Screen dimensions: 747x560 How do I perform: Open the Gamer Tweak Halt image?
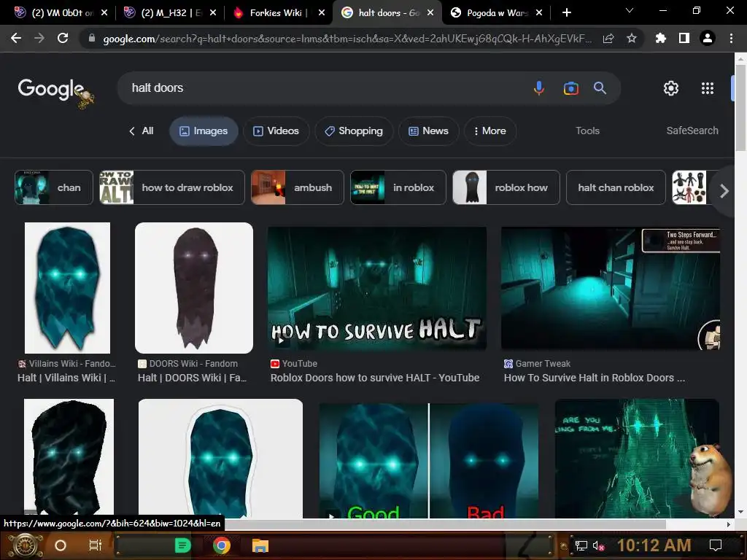coord(611,288)
